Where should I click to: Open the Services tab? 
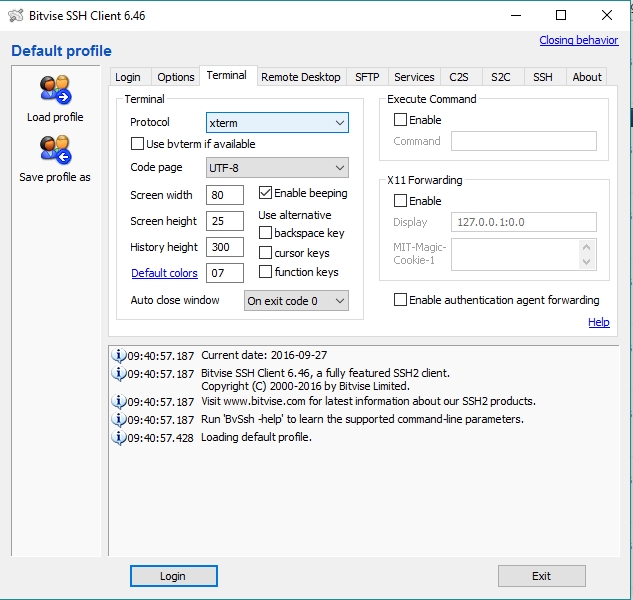[414, 77]
